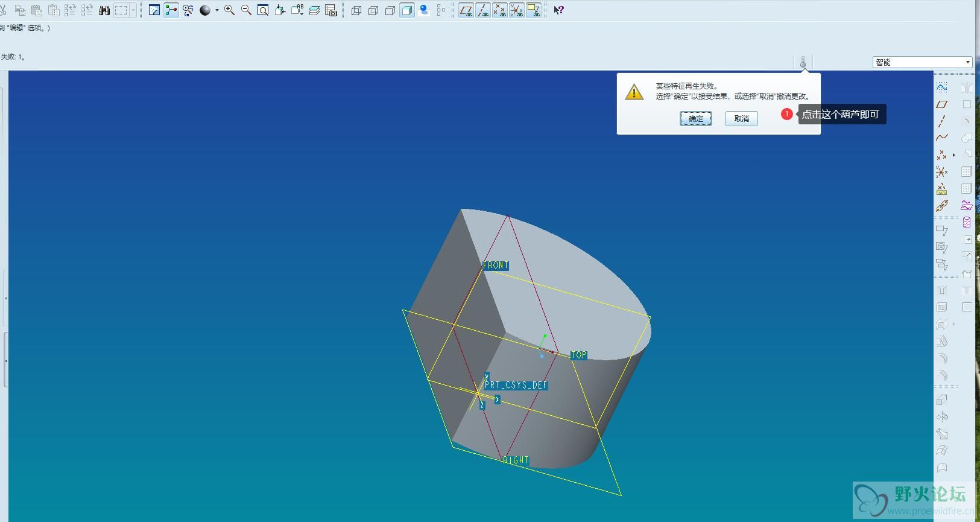Click the first annotation feature tool
980x522 pixels.
point(942,231)
